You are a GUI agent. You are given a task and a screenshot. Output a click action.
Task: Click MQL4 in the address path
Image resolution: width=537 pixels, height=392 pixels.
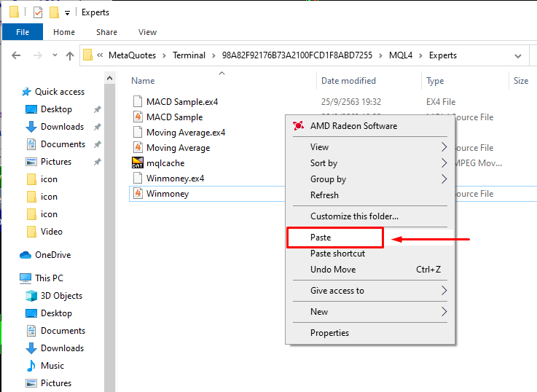pos(399,55)
